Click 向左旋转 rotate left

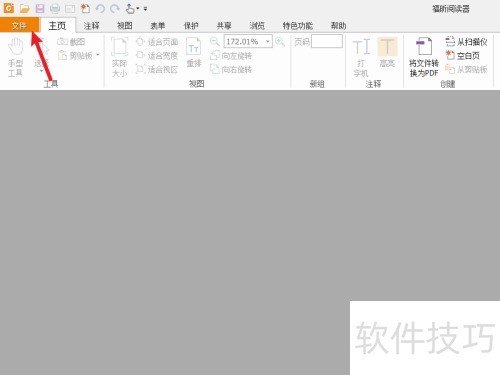231,56
